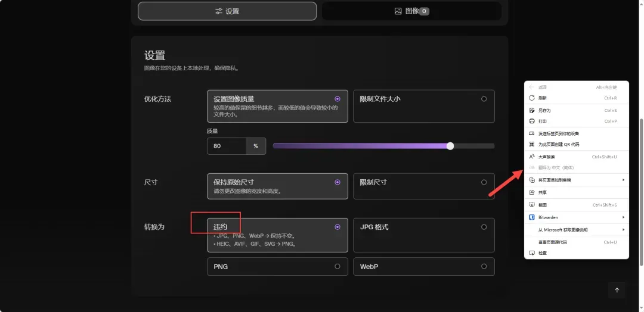Click the share icon (共享)
The width and height of the screenshot is (644, 312).
click(x=531, y=192)
